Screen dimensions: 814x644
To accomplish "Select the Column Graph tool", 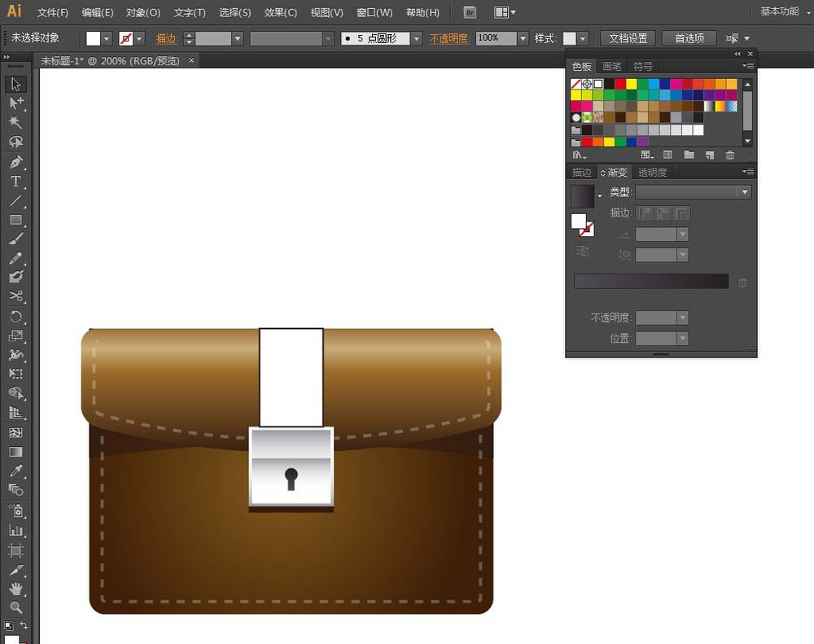I will 15,530.
